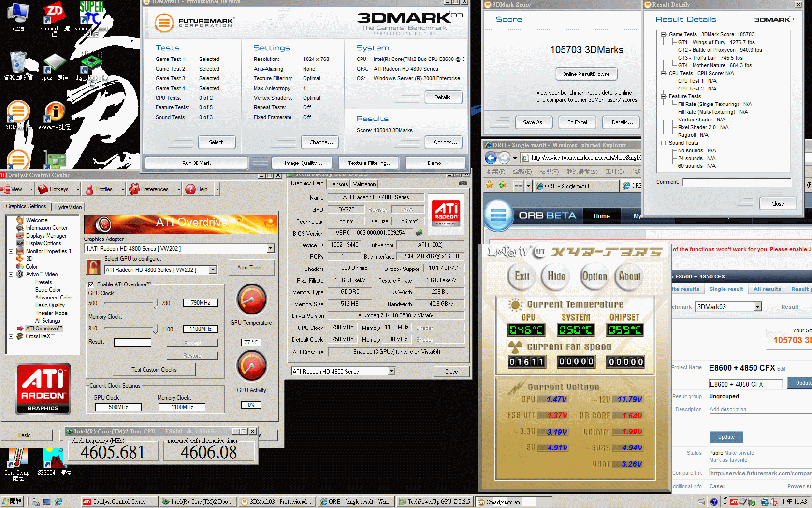Select the Welcome item in Graphics Settings tree
This screenshot has height=508, width=812.
[x=36, y=220]
